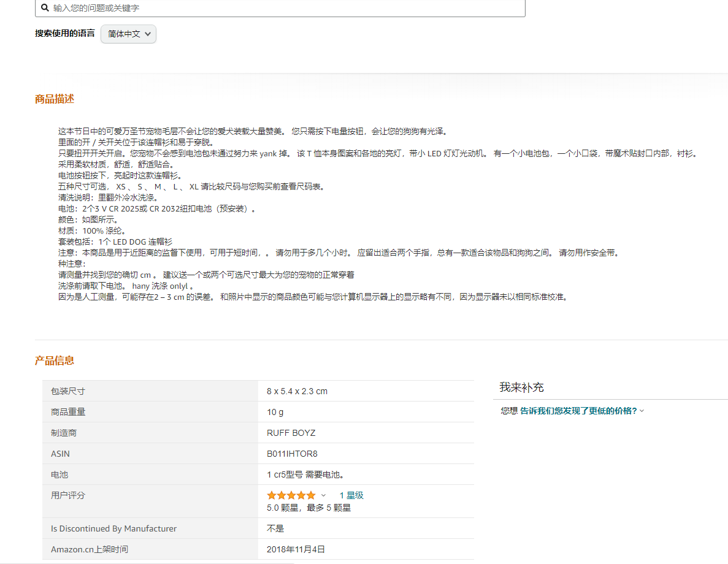Expand the lower price feedback chevron
Screen dimensions: 728x564
642,411
